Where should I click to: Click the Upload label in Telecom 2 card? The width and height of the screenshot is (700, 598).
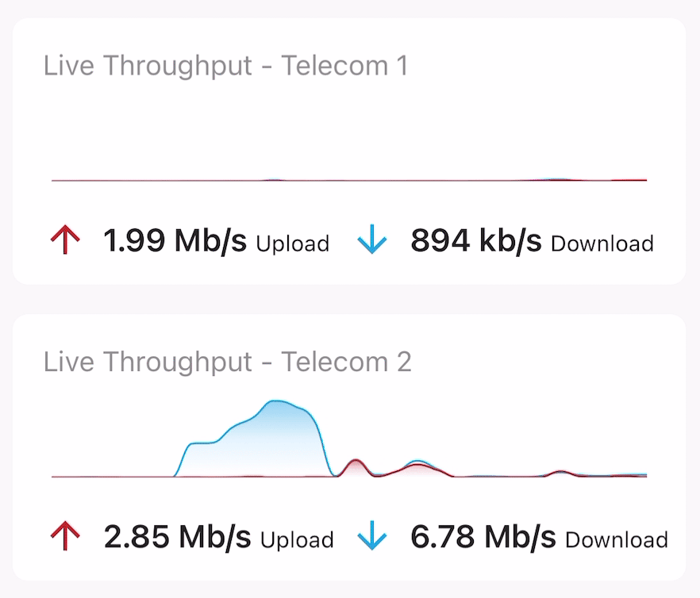point(298,539)
